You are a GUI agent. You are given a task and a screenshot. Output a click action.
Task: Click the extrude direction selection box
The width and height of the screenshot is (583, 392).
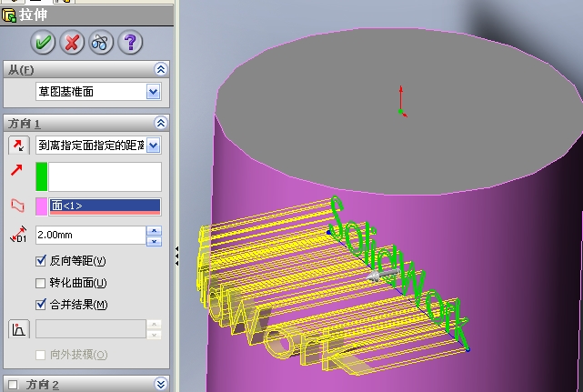pyautogui.click(x=105, y=176)
